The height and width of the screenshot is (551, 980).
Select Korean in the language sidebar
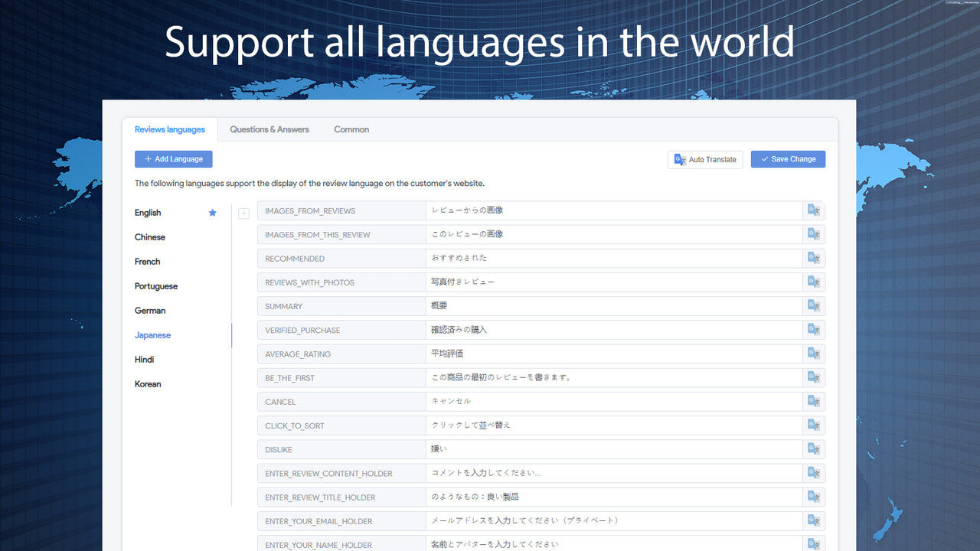pyautogui.click(x=147, y=383)
